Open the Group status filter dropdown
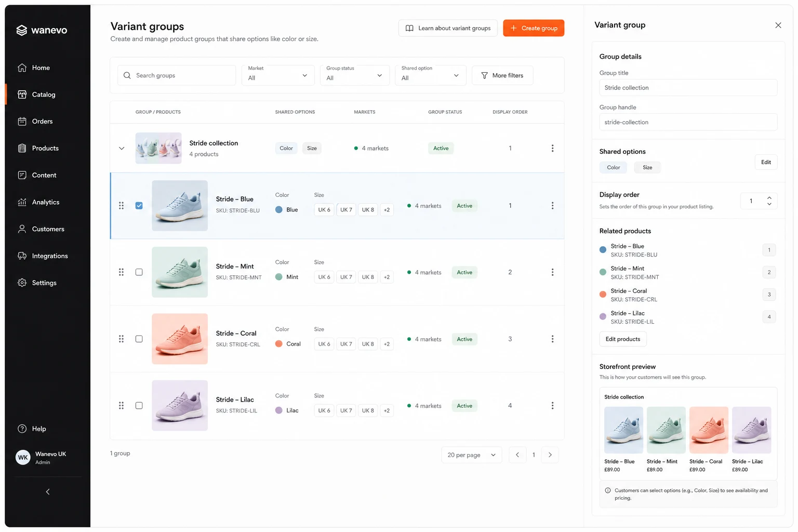 tap(354, 75)
